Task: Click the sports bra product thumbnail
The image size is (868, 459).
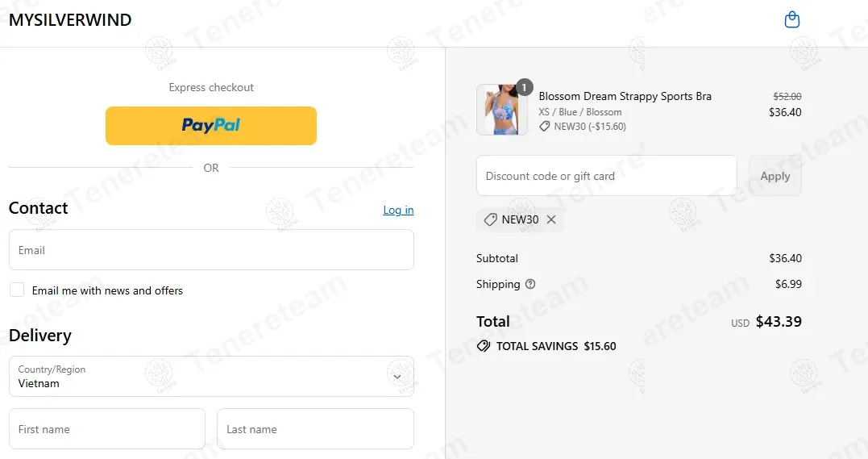Action: [501, 110]
